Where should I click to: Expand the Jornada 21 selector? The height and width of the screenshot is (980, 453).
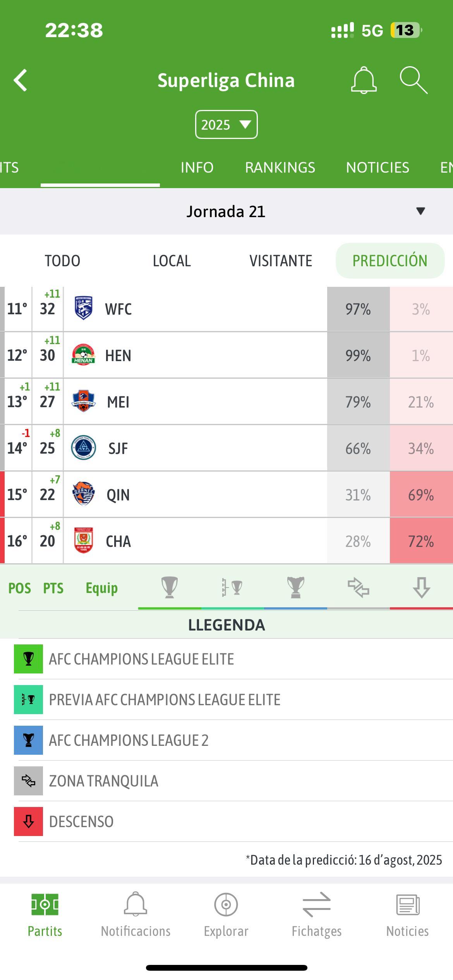[x=420, y=211]
